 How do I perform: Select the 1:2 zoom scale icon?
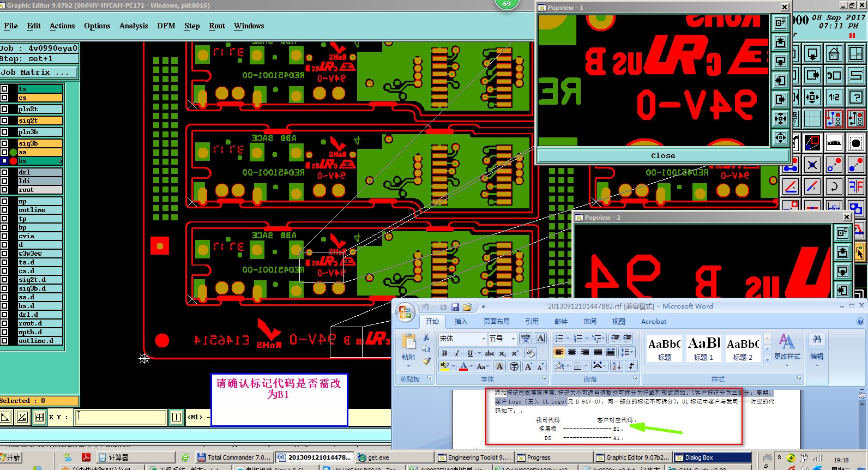point(834,98)
